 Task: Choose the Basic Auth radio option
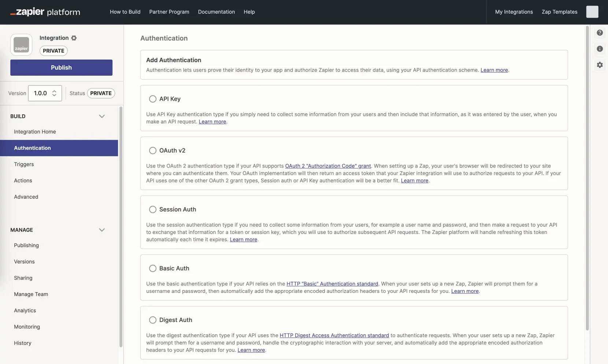[153, 268]
